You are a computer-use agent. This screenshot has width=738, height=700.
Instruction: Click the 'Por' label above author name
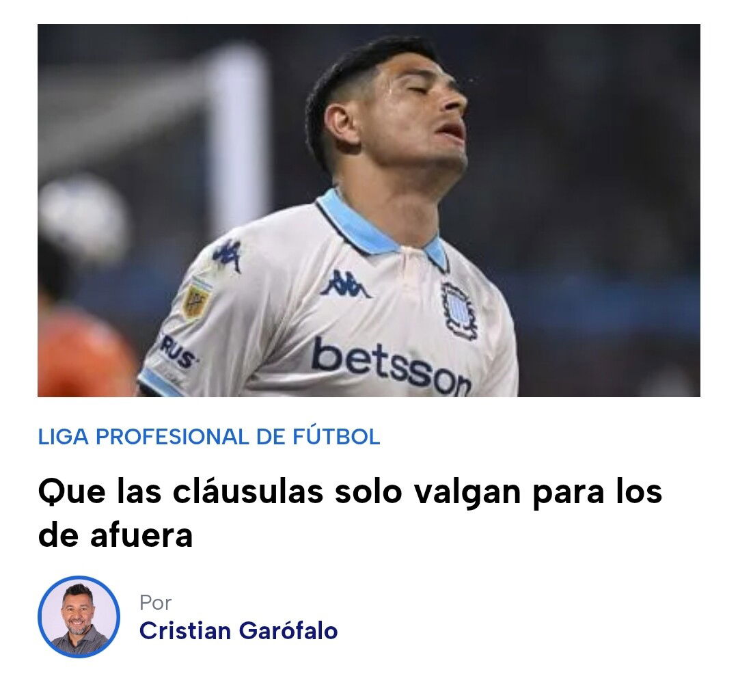(155, 602)
